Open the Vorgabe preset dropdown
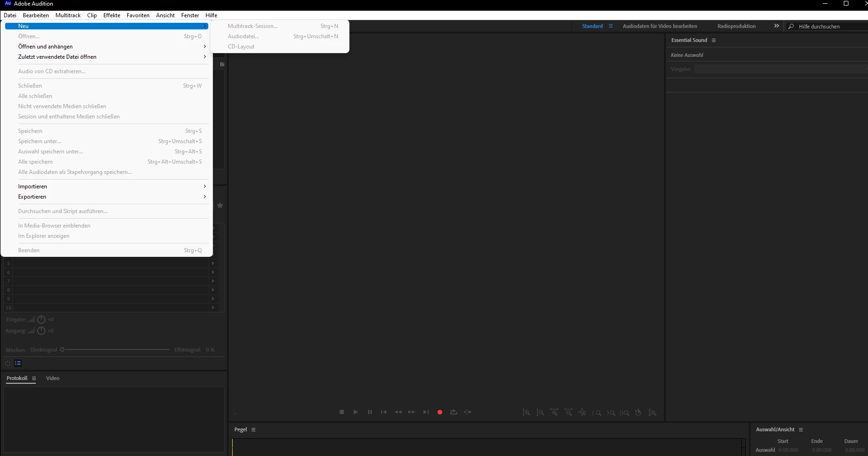The height and width of the screenshot is (456, 868). [780, 69]
